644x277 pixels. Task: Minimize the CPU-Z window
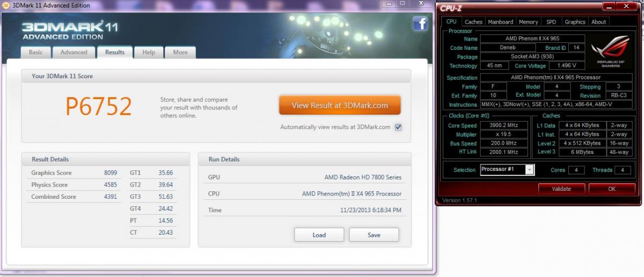609,6
